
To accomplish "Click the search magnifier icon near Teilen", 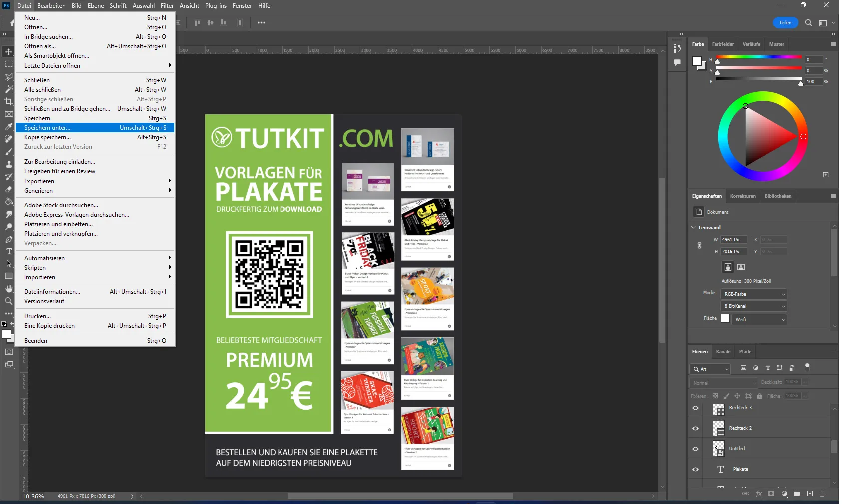I will click(808, 23).
